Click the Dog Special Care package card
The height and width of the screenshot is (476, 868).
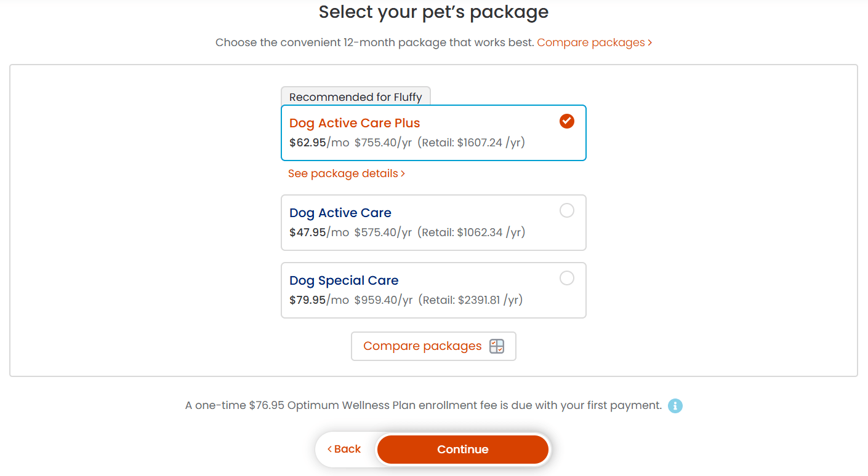pos(433,290)
